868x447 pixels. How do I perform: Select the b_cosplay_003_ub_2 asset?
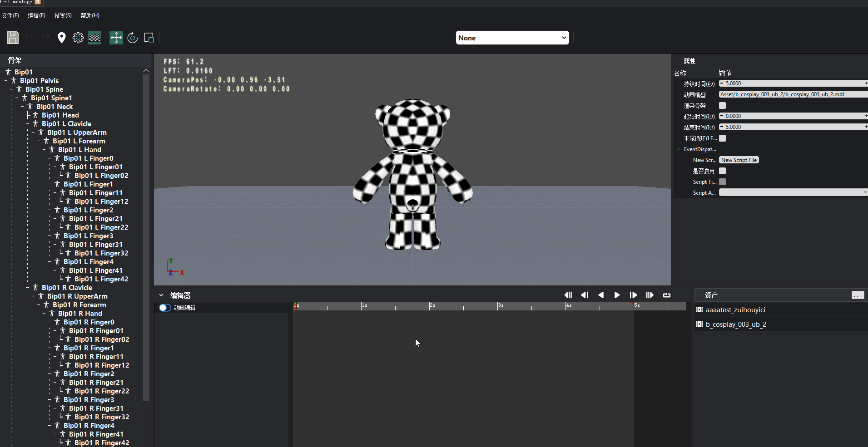tap(735, 324)
